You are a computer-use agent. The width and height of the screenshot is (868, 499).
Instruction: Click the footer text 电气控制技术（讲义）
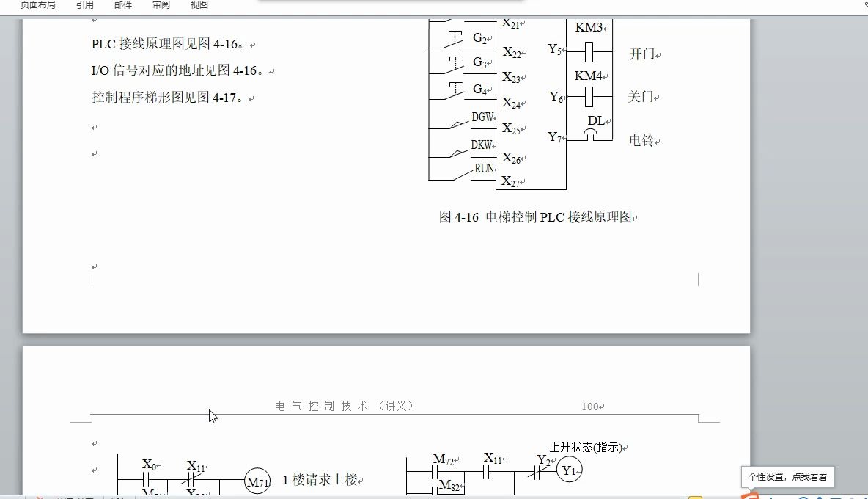pyautogui.click(x=343, y=404)
